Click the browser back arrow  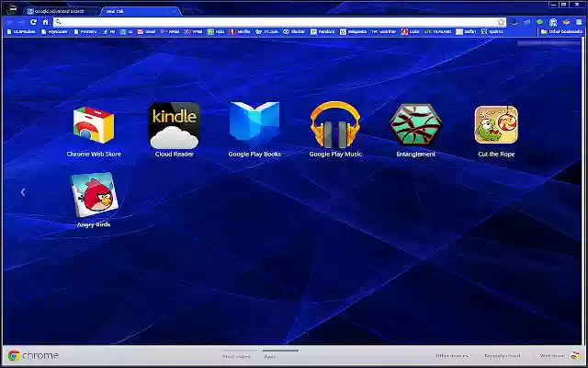tap(10, 22)
